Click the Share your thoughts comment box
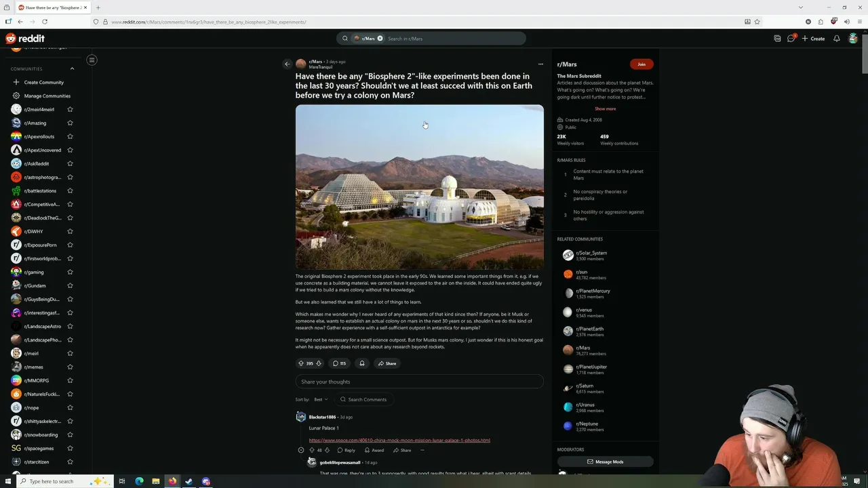Screen dimensions: 868x488 tap(419, 382)
